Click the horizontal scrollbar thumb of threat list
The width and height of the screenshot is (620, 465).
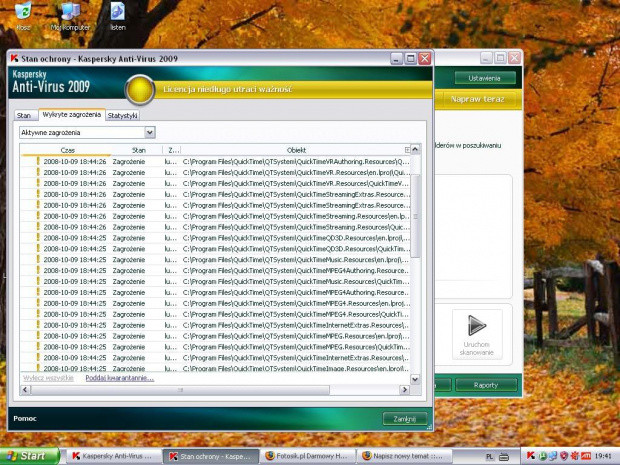coord(180,390)
